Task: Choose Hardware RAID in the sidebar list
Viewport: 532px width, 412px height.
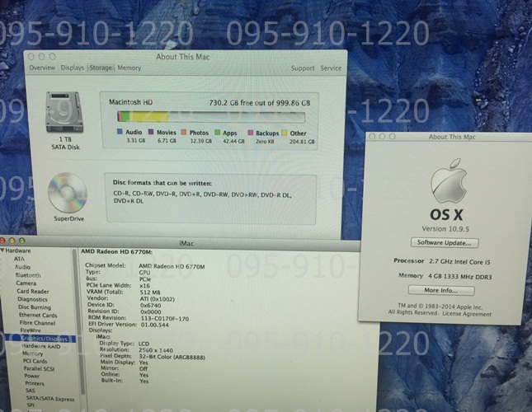Action: (x=36, y=345)
